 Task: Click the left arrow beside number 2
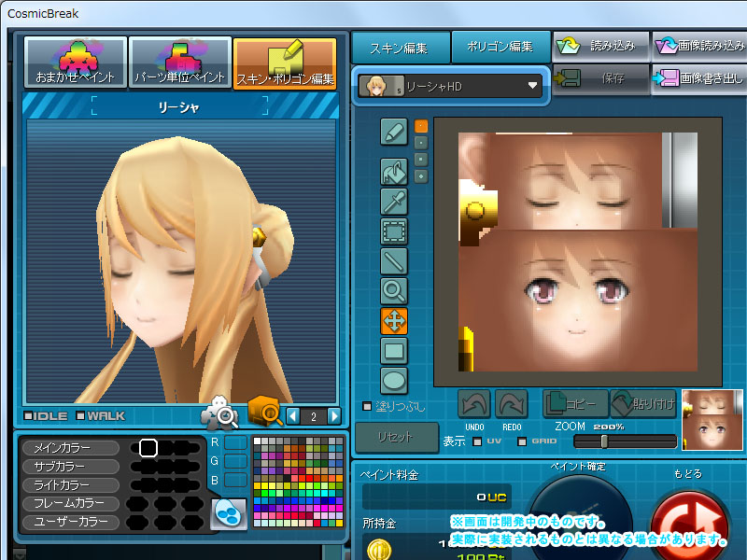tap(292, 415)
